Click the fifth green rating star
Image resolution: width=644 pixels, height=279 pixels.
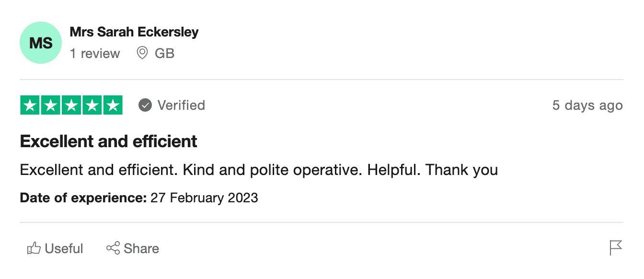pos(113,105)
